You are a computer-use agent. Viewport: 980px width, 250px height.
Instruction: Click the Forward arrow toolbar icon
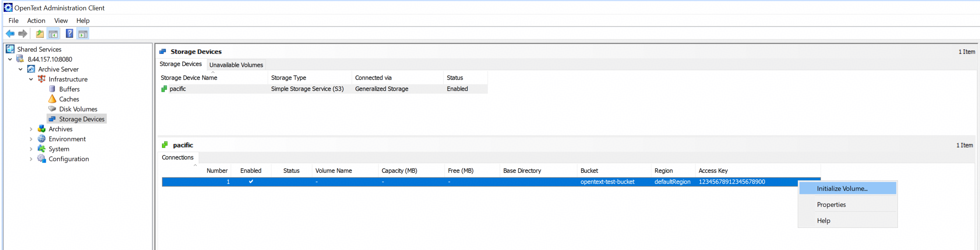(23, 34)
